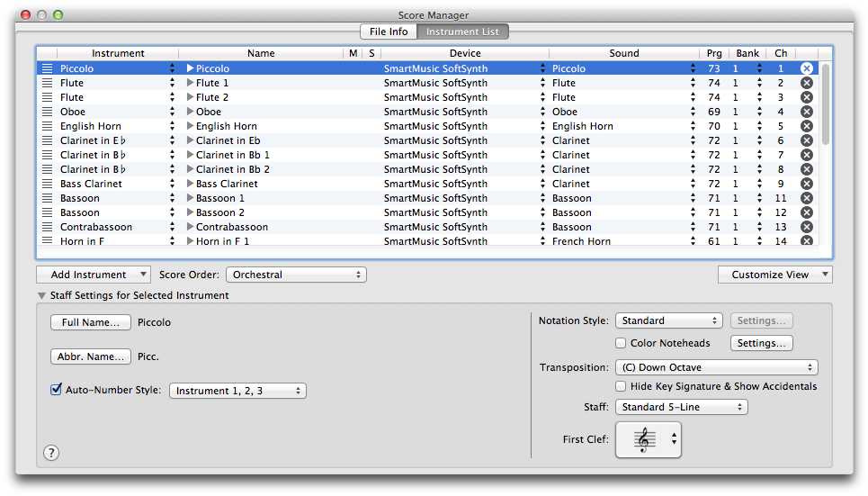Screen dimensions: 868x496
Task: Open Customize View dropdown
Action: coord(775,275)
